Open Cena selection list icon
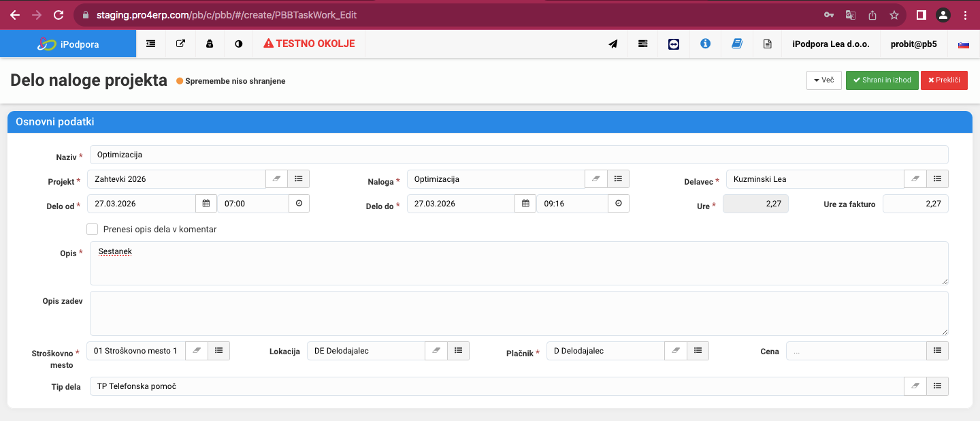The width and height of the screenshot is (980, 421). [937, 351]
